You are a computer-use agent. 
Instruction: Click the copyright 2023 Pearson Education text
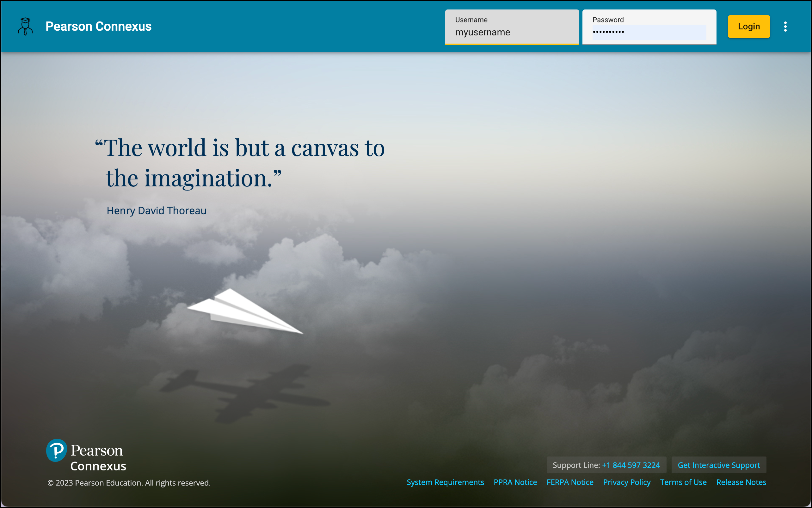tap(129, 483)
